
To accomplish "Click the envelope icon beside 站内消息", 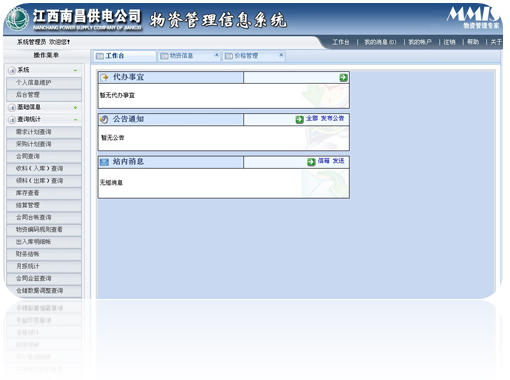I will (104, 162).
